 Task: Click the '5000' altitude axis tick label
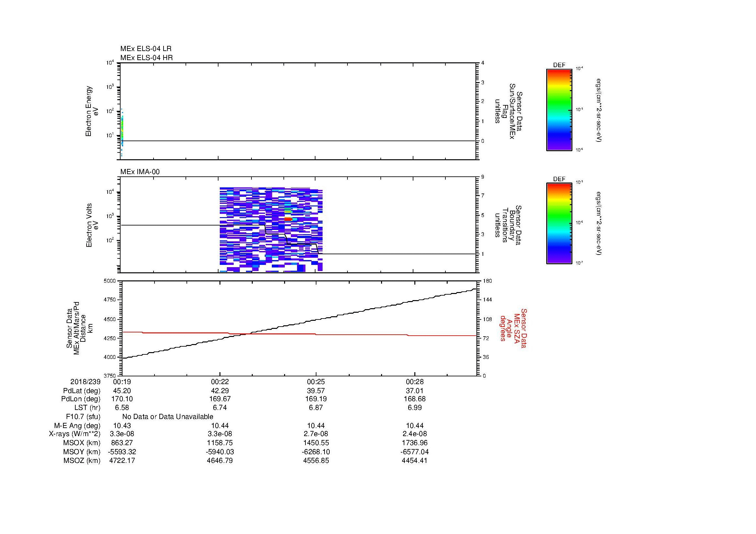tap(110, 281)
